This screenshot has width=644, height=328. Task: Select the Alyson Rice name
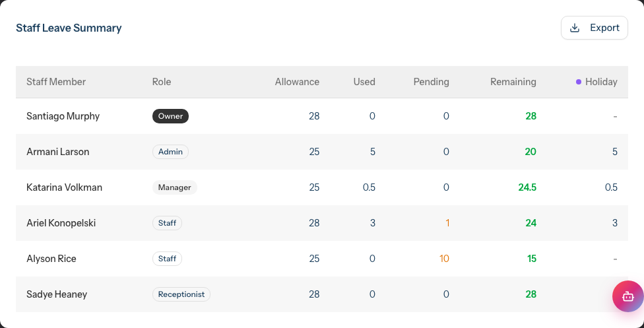(51, 259)
